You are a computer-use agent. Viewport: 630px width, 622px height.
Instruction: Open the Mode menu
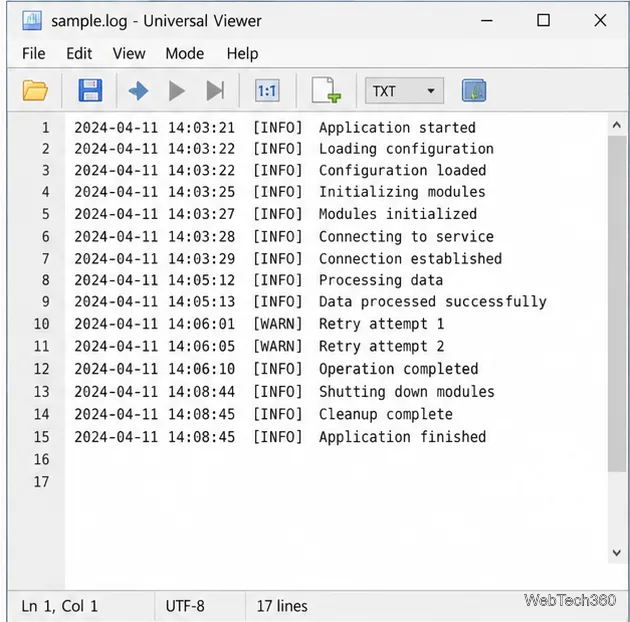(185, 53)
